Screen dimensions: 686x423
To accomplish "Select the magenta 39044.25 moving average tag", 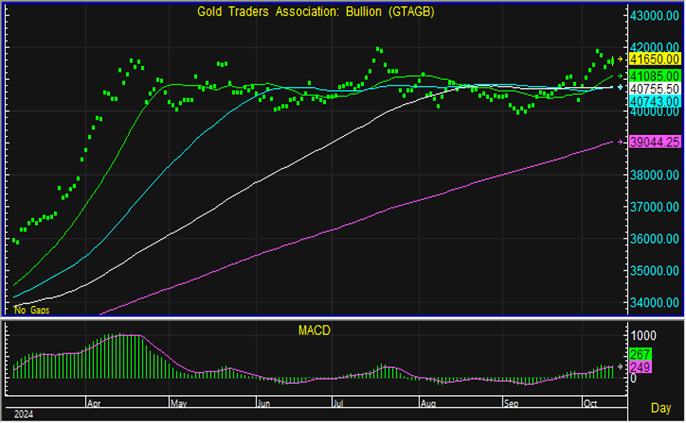I will tap(653, 142).
